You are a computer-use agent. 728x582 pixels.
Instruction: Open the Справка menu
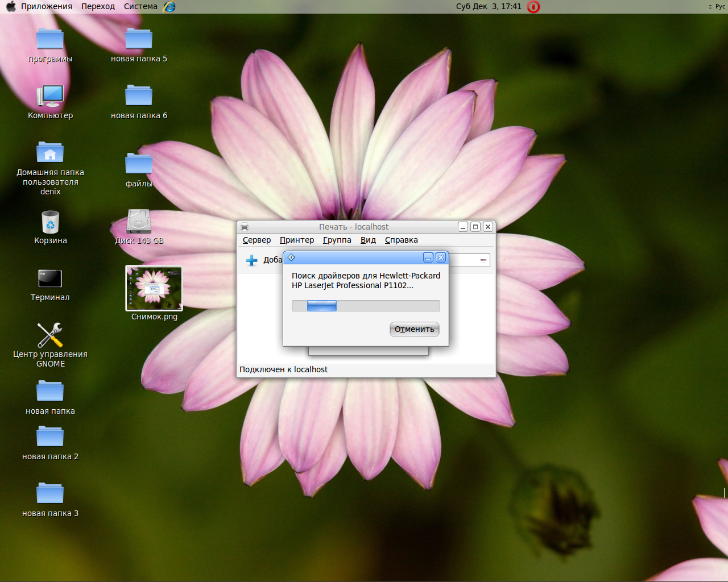(402, 240)
